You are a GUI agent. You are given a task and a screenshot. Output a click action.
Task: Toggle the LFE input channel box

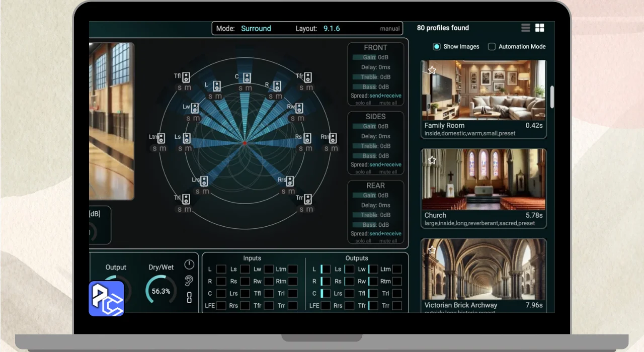pos(221,305)
